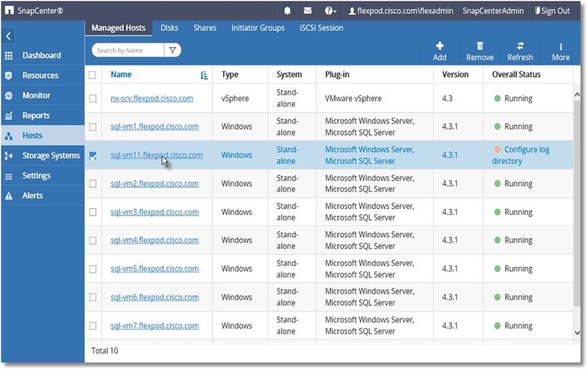
Task: Toggle the Name column sort icon
Action: point(204,75)
